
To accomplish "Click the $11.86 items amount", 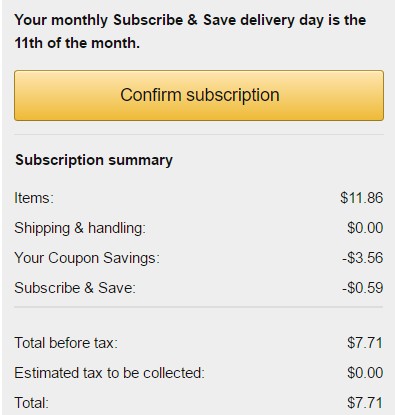I will (362, 198).
